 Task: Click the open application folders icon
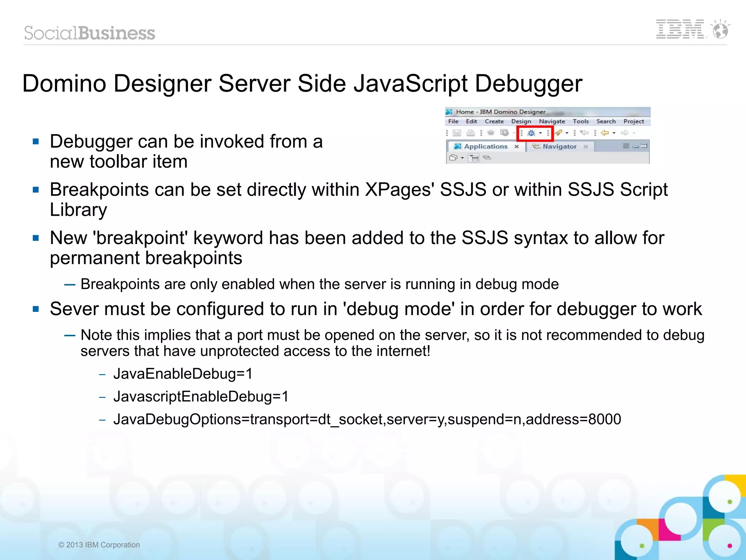tap(454, 157)
